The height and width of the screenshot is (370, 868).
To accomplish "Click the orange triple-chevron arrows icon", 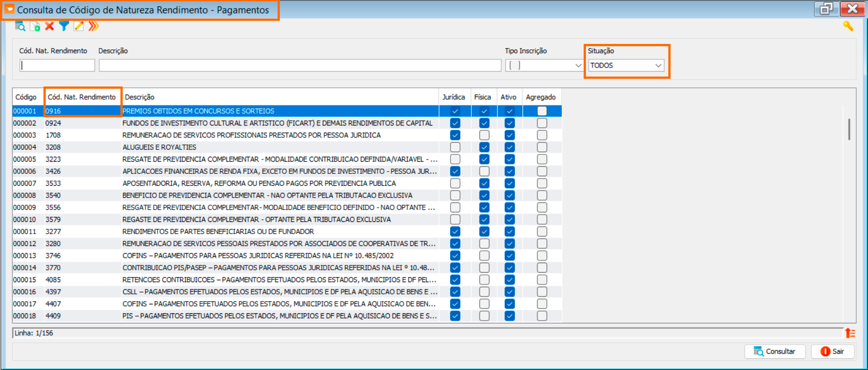I will click(93, 26).
